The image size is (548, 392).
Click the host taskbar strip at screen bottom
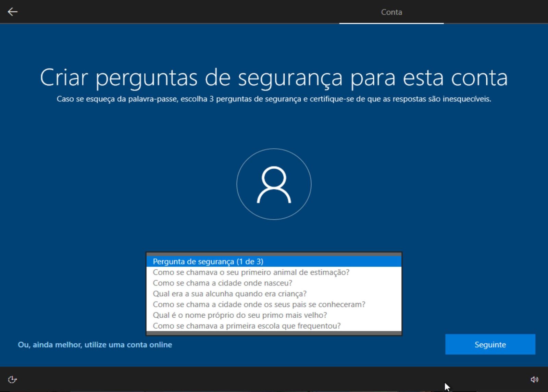tap(274, 391)
